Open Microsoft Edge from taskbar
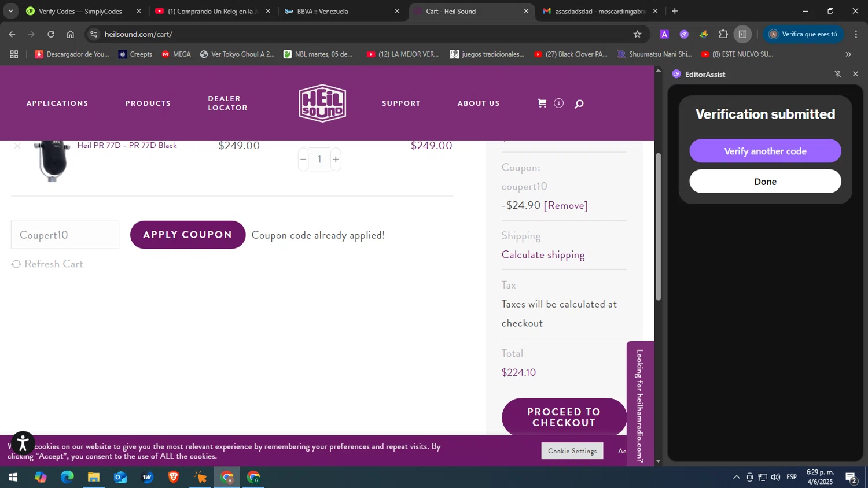868x488 pixels. [67, 478]
